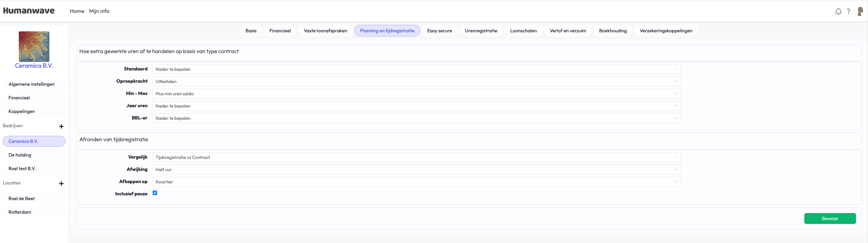Click the Ceramica B.V. company logo image
Viewport: 868px width, 243px height.
coord(34,47)
